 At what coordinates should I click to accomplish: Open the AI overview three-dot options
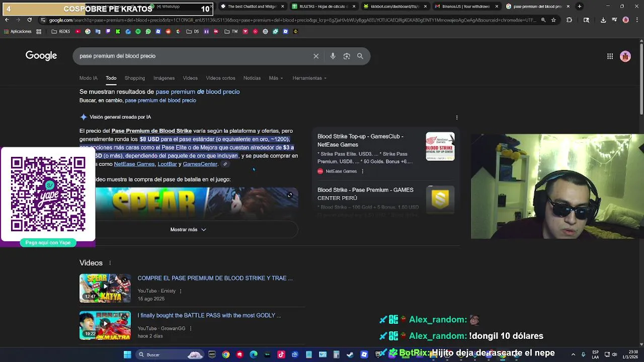tap(457, 117)
